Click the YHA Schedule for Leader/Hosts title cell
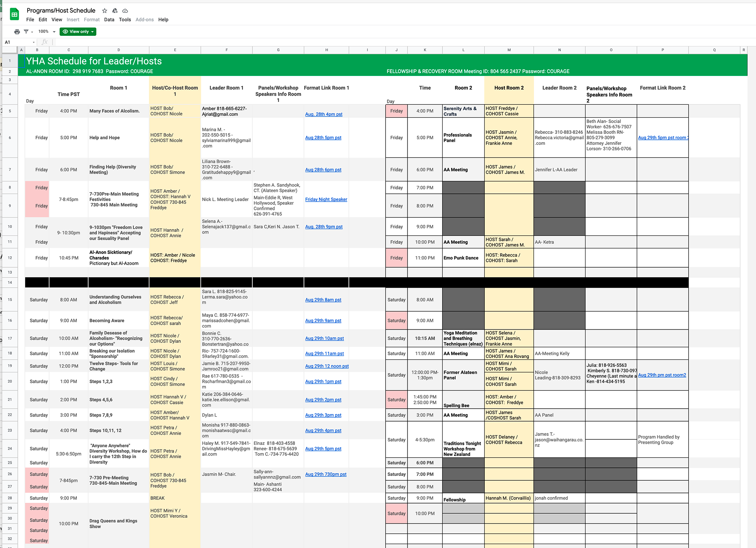This screenshot has height=548, width=756. [94, 61]
